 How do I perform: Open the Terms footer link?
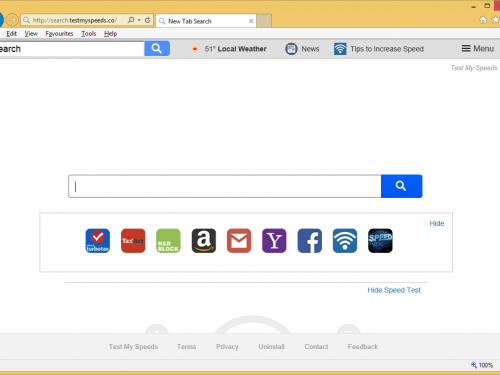tap(186, 347)
